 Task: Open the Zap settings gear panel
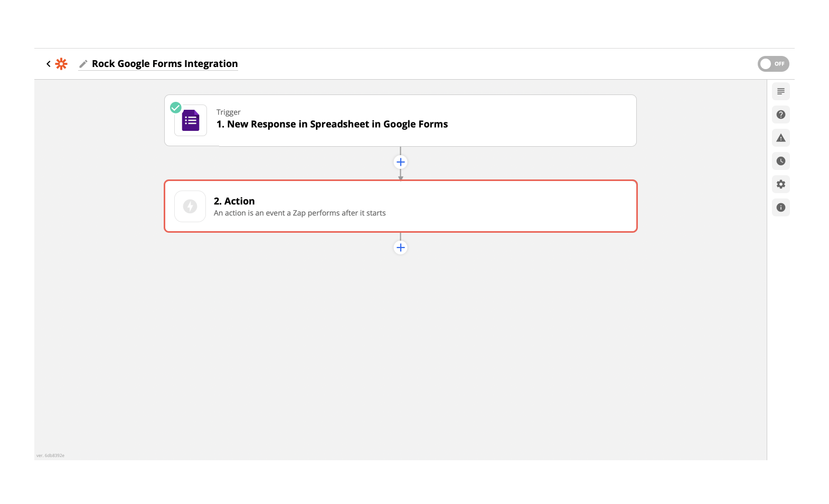[781, 184]
